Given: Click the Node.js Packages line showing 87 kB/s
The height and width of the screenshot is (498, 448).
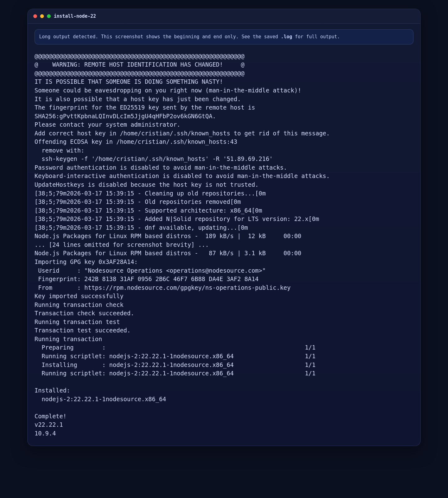Looking at the screenshot, I should [x=168, y=253].
